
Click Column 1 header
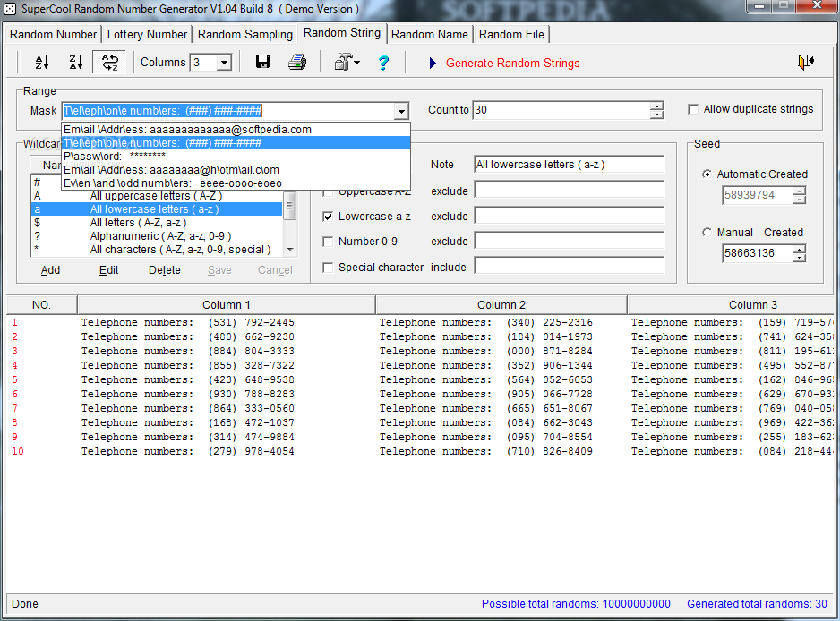point(226,304)
